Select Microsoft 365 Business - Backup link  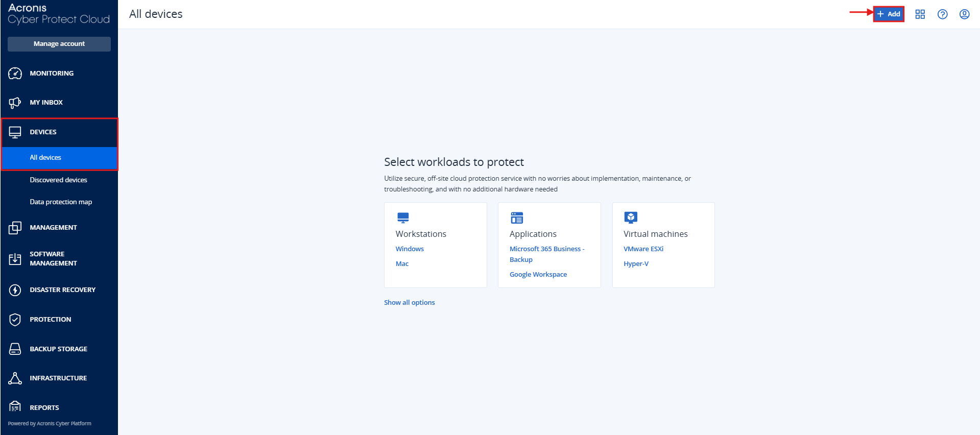coord(547,254)
